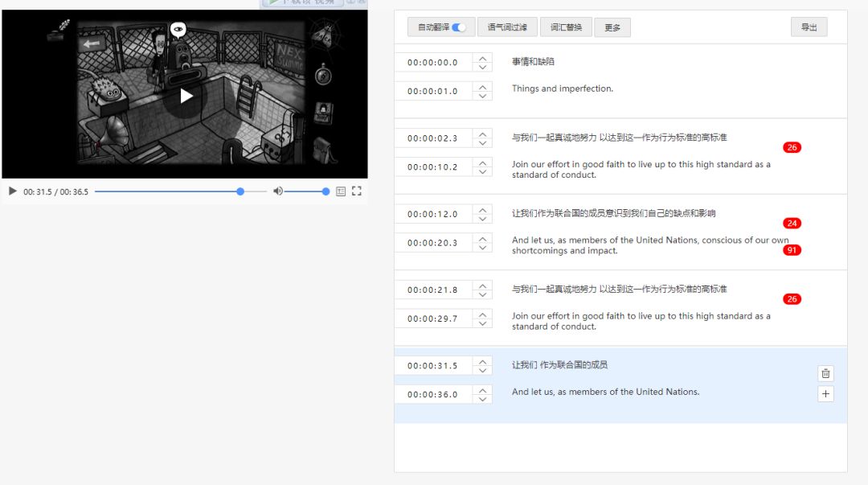
Task: Decrease the 00:00:01.0 end time
Action: pyautogui.click(x=483, y=96)
